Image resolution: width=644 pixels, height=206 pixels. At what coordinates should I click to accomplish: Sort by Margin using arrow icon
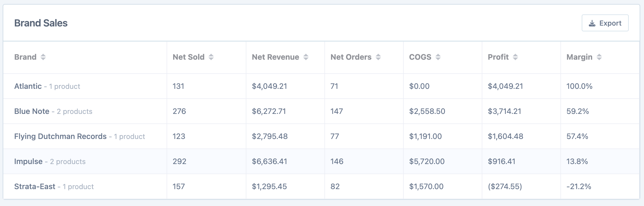[x=599, y=57]
